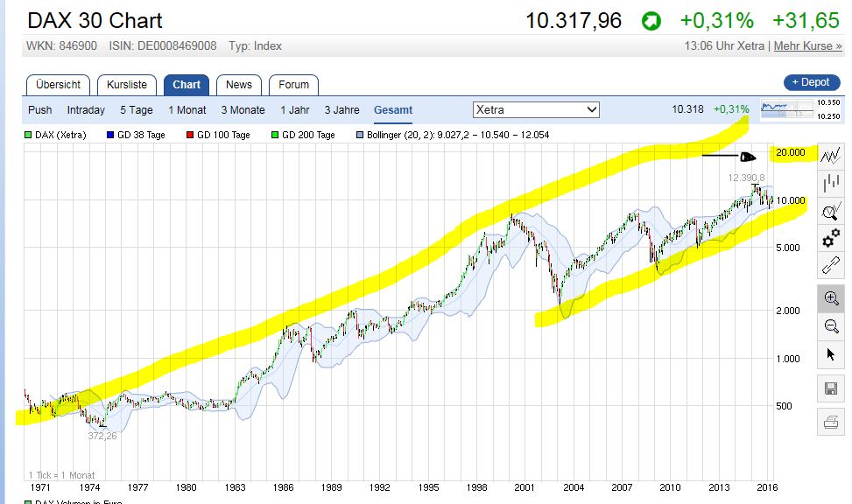Click the + Depot button
This screenshot has height=504, width=852.
[811, 82]
